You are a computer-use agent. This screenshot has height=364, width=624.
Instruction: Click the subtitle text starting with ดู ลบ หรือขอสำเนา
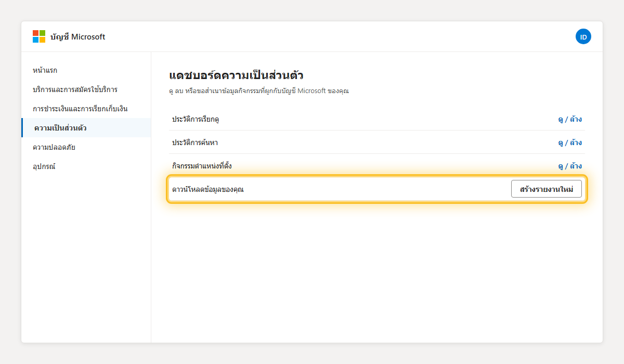point(259,91)
